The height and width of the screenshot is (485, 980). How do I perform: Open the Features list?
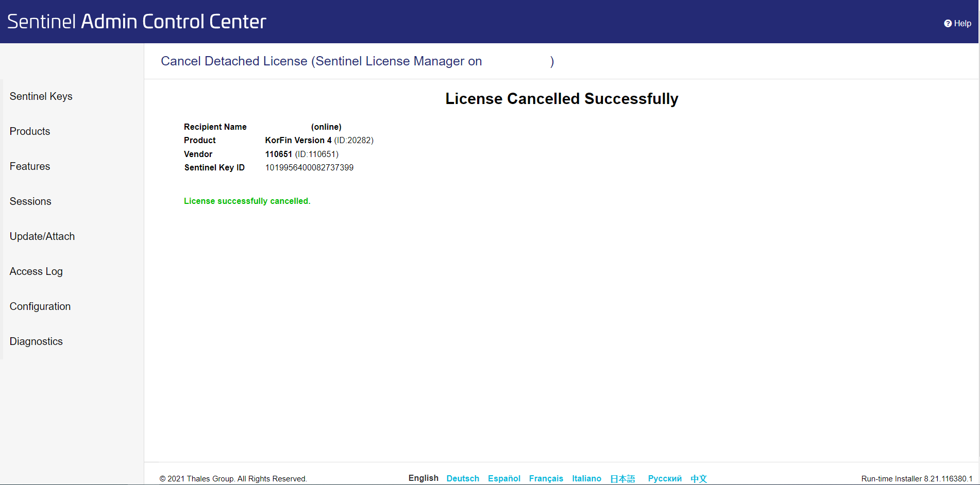pyautogui.click(x=30, y=166)
